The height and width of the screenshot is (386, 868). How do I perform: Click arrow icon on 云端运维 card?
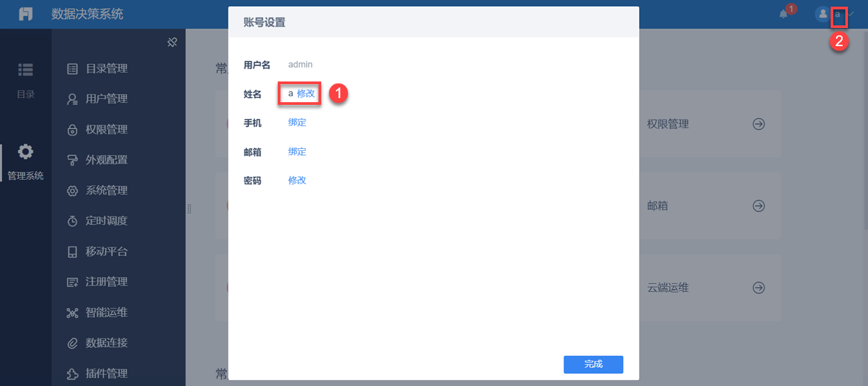pyautogui.click(x=758, y=288)
